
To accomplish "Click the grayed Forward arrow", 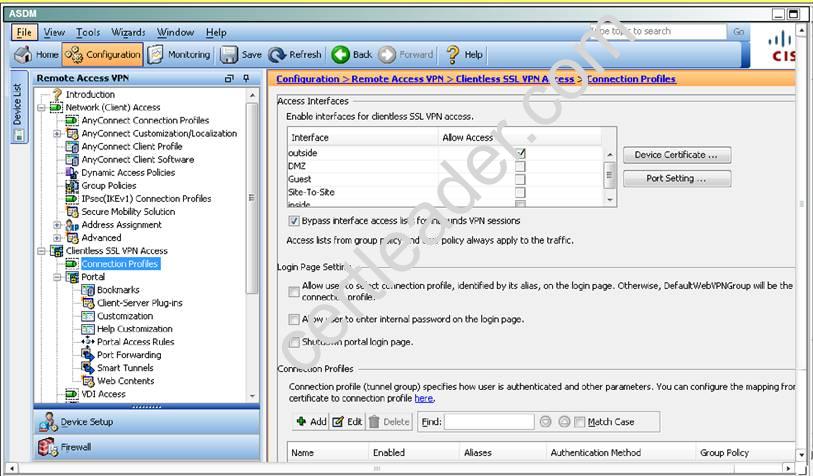I will 405,54.
